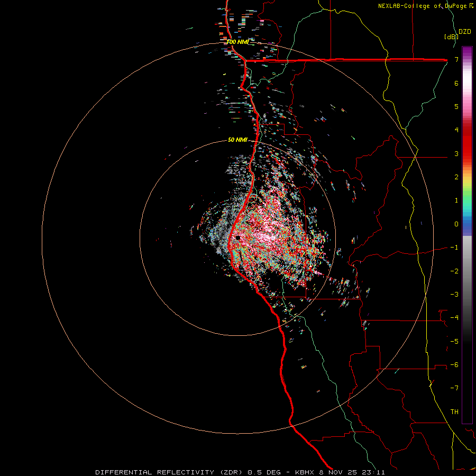
Task: Click the Differential Reflectivity caption at bottom
Action: coord(240,472)
